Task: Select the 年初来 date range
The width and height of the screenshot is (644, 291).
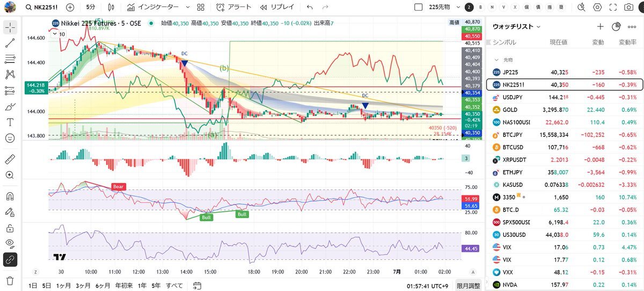Action: 124,285
